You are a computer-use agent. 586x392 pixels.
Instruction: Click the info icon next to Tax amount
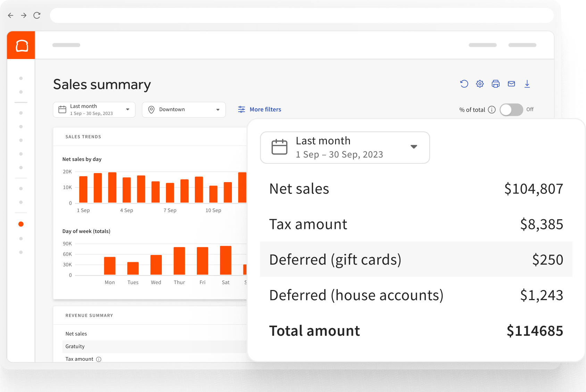(99, 359)
